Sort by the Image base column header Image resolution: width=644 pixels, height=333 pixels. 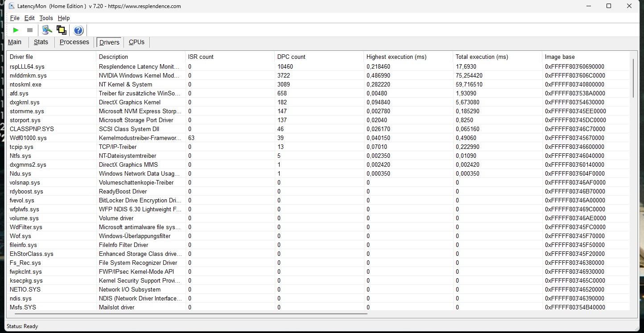586,57
